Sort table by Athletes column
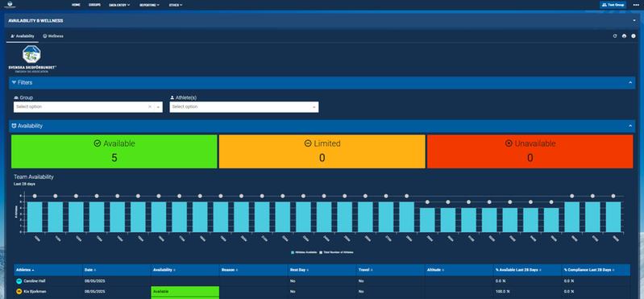The image size is (644, 299). pyautogui.click(x=48, y=270)
